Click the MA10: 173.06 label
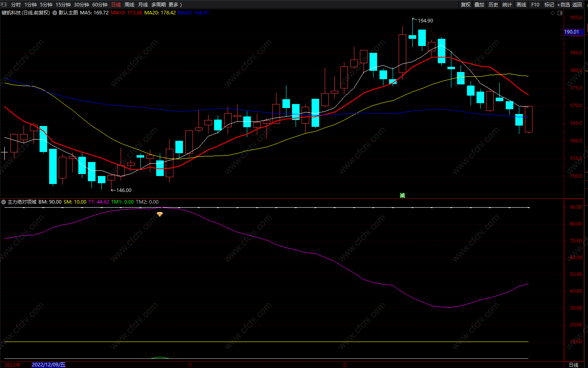Image resolution: width=588 pixels, height=368 pixels. [x=127, y=13]
